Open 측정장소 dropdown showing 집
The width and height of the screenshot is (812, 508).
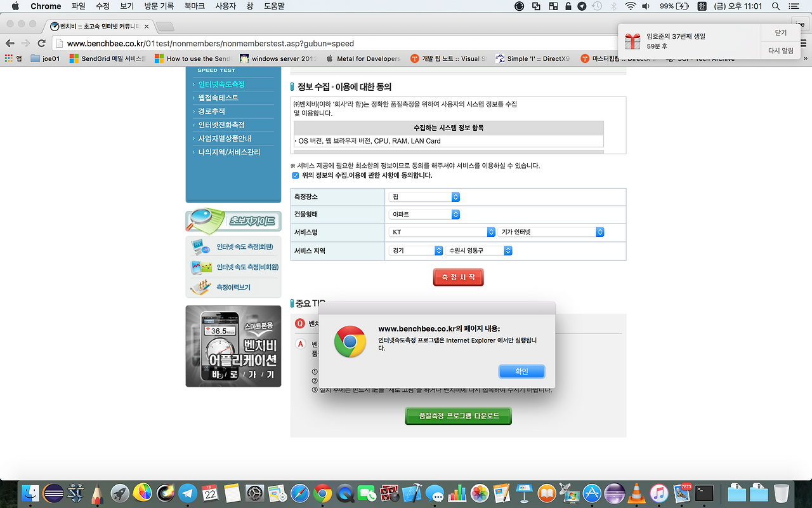pyautogui.click(x=424, y=197)
